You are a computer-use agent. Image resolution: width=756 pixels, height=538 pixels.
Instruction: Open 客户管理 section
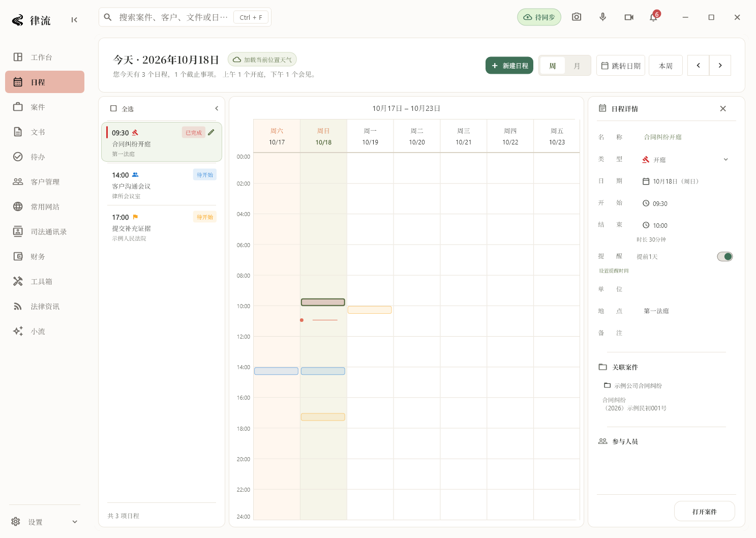45,182
